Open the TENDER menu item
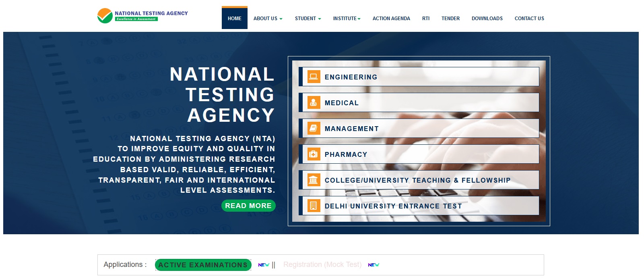 click(450, 19)
